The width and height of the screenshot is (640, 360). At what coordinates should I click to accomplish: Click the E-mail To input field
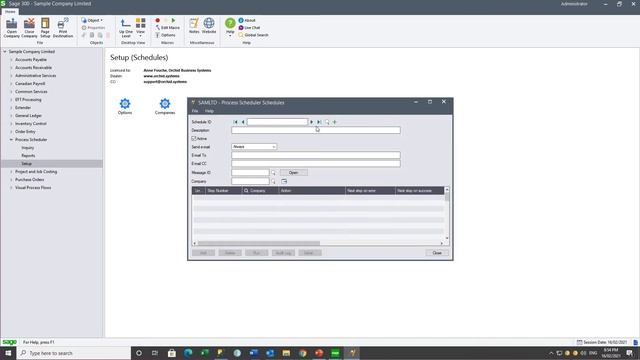[316, 155]
